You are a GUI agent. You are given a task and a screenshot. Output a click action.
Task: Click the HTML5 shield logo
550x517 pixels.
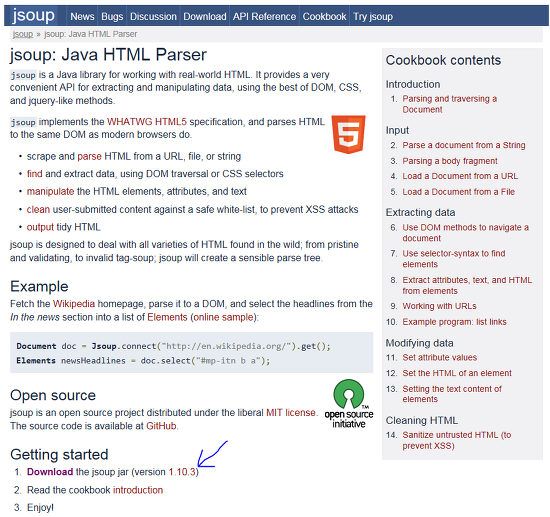click(348, 134)
